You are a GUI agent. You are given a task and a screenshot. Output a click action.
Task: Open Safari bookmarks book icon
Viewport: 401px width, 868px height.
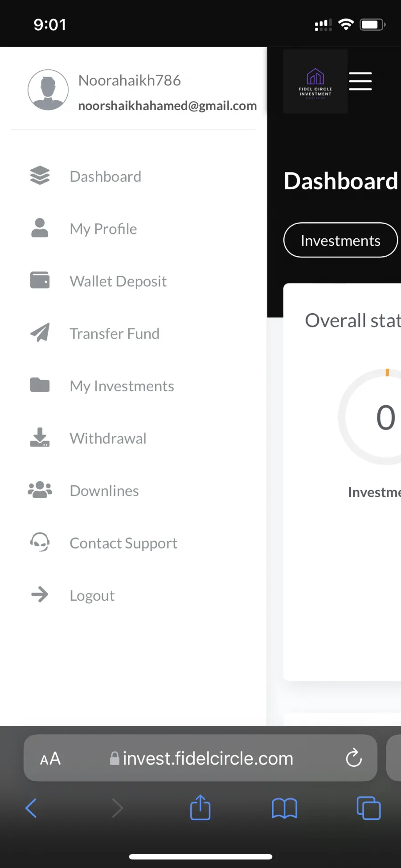[284, 808]
